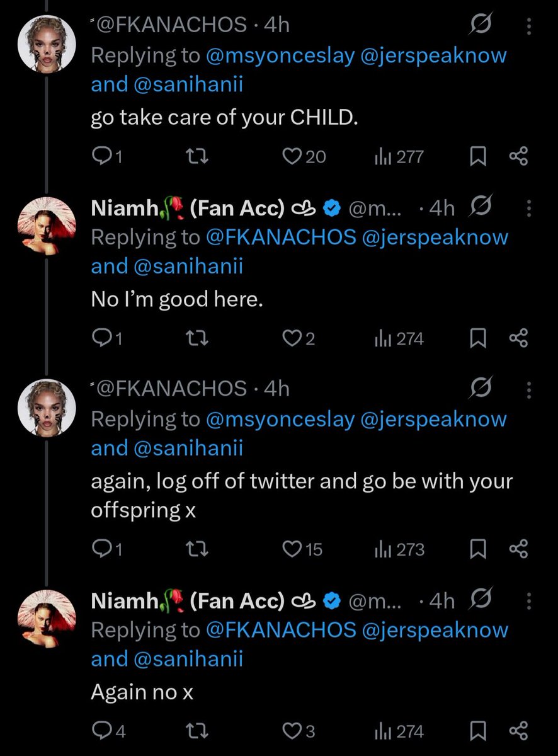The height and width of the screenshot is (756, 558).
Task: Share the "No I'm good here" tweet
Action: click(518, 339)
